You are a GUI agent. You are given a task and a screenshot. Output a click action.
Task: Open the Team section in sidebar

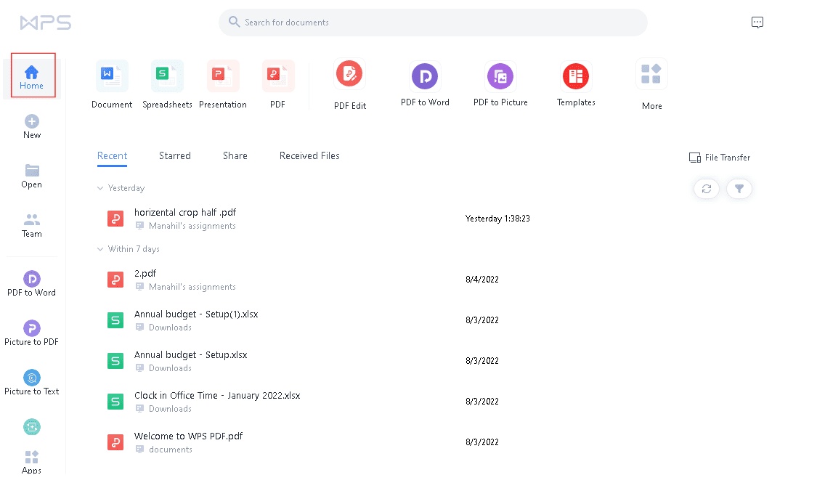(x=32, y=225)
